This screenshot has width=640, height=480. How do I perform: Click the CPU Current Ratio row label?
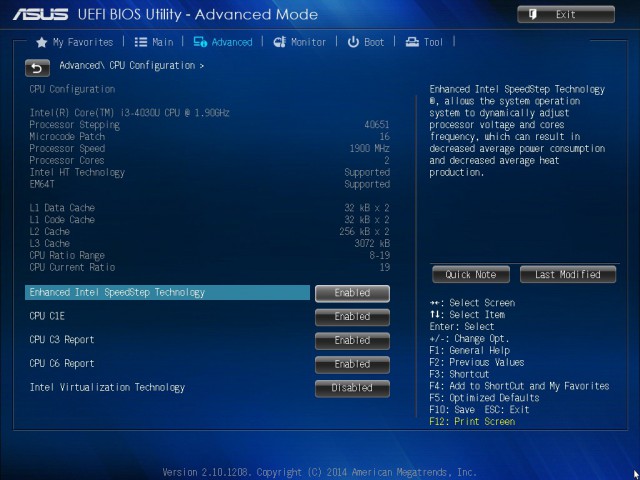coord(72,268)
